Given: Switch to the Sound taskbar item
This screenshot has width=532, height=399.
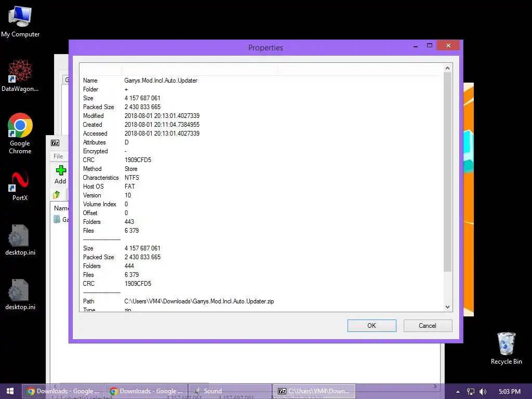Looking at the screenshot, I should [x=230, y=391].
